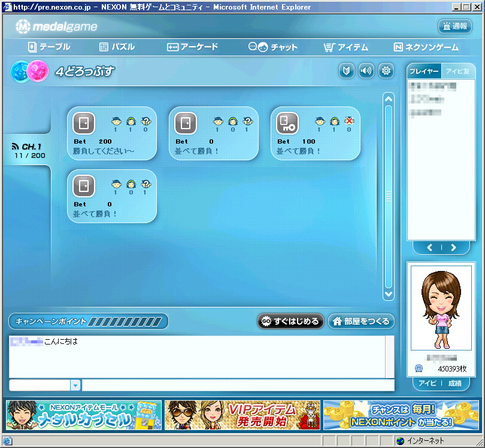Click the IE icon in the title bar
485x448 pixels.
(x=7, y=7)
